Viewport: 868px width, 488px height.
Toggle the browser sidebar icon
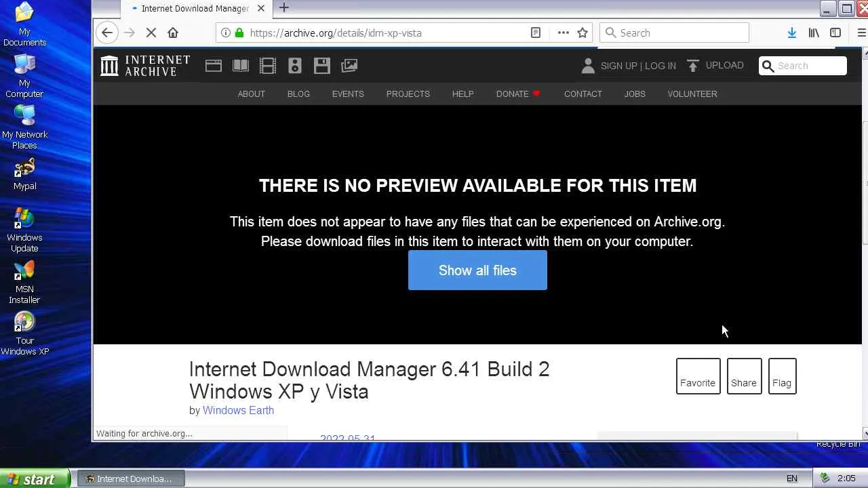click(x=835, y=33)
